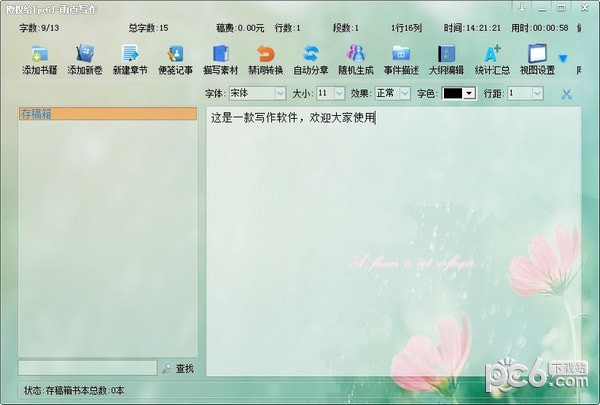
Task: Maximize the 雨点写作 window
Action: [561, 7]
